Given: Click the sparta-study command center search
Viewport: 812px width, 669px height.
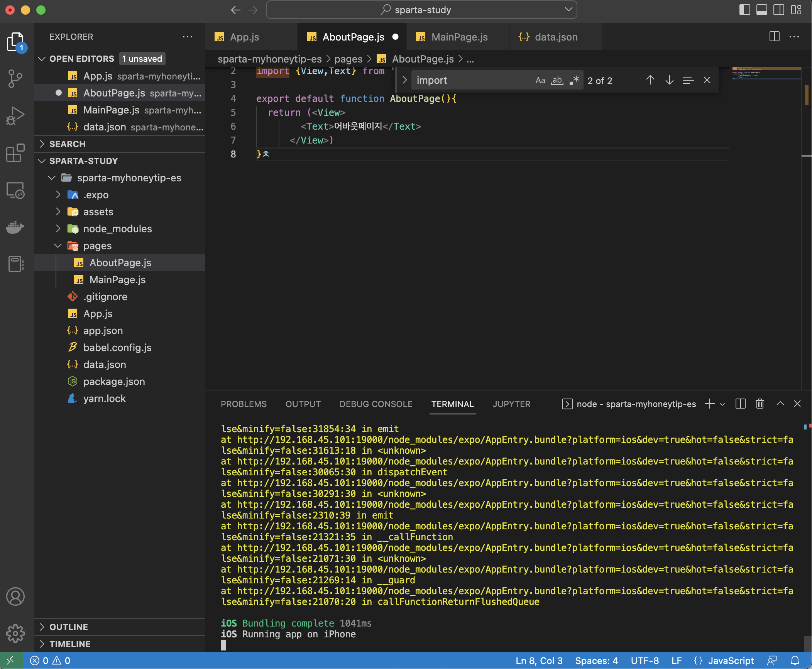Looking at the screenshot, I should 421,10.
